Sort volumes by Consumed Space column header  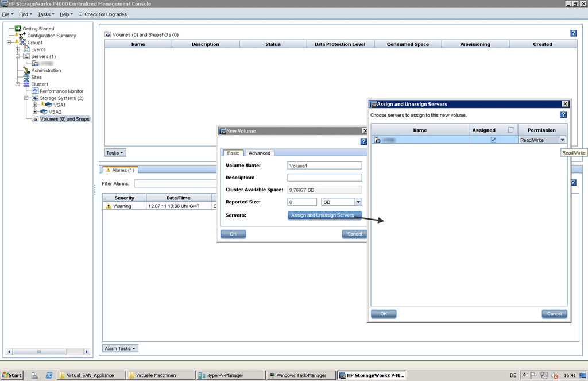[x=408, y=44]
